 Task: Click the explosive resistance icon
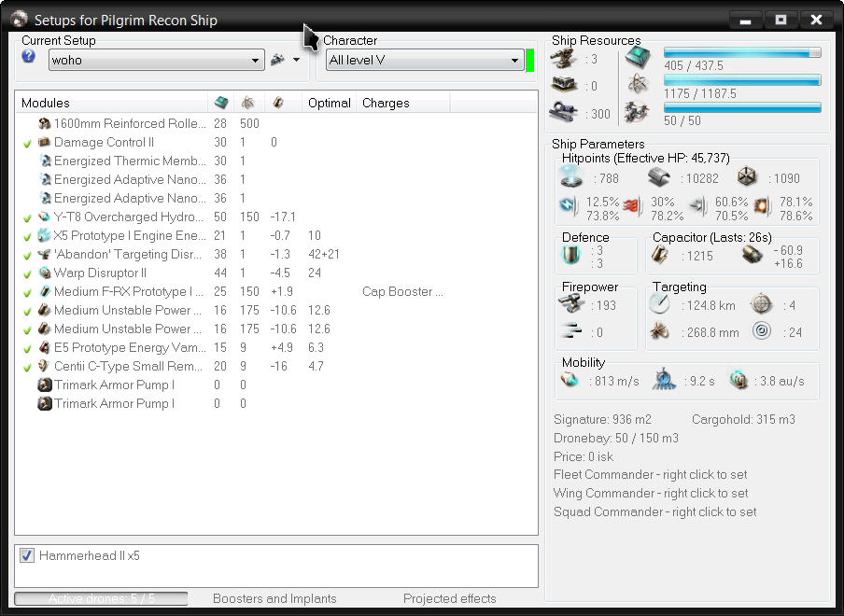click(762, 206)
